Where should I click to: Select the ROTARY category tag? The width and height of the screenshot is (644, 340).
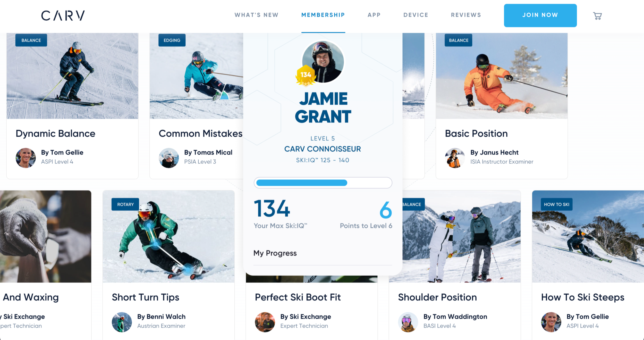(x=125, y=204)
